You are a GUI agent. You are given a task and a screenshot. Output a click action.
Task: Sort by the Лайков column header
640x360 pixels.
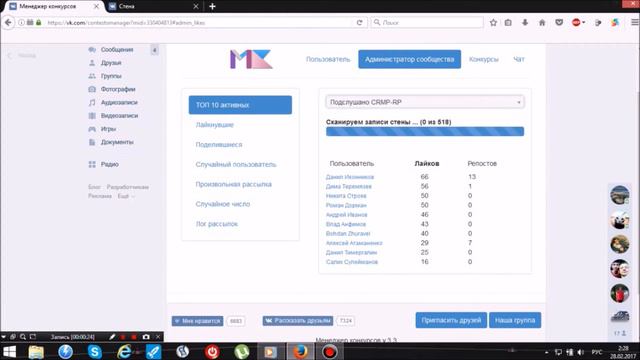point(427,163)
